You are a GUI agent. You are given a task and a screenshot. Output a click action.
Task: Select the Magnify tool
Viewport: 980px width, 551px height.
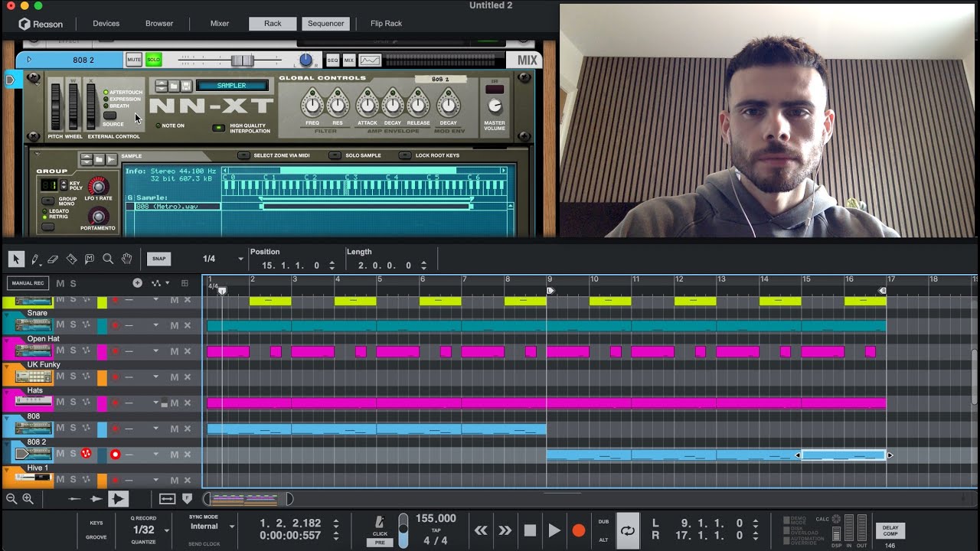coord(108,259)
